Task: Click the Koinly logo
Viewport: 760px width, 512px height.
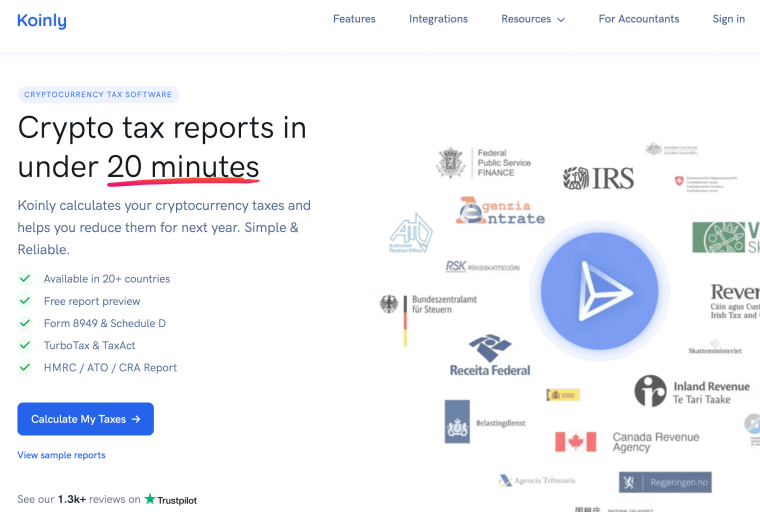Action: (42, 20)
